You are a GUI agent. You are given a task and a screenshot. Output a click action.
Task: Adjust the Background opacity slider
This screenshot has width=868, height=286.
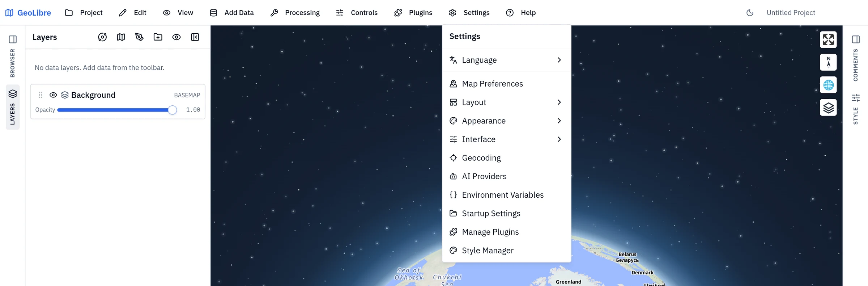[117, 110]
